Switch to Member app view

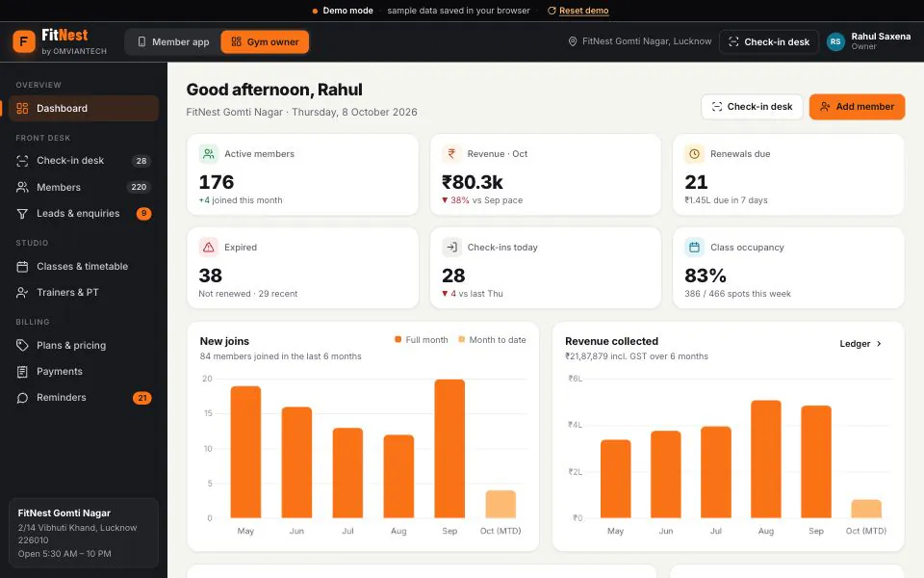(x=173, y=41)
